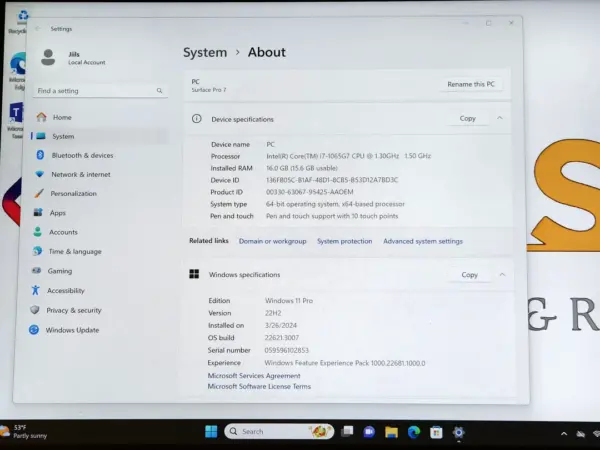Click the Jils Local Account avatar
This screenshot has width=600, height=450.
(48, 57)
